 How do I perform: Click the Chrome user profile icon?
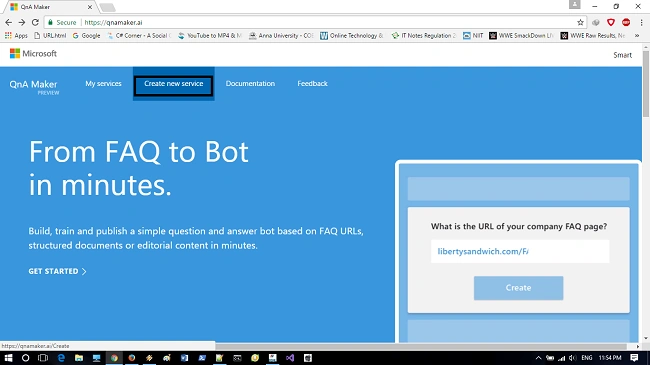click(x=575, y=5)
